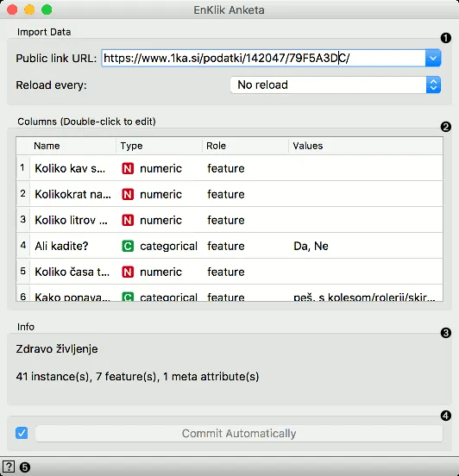Click numeric icon in Koliko časa row
The width and height of the screenshot is (459, 476).
128,272
